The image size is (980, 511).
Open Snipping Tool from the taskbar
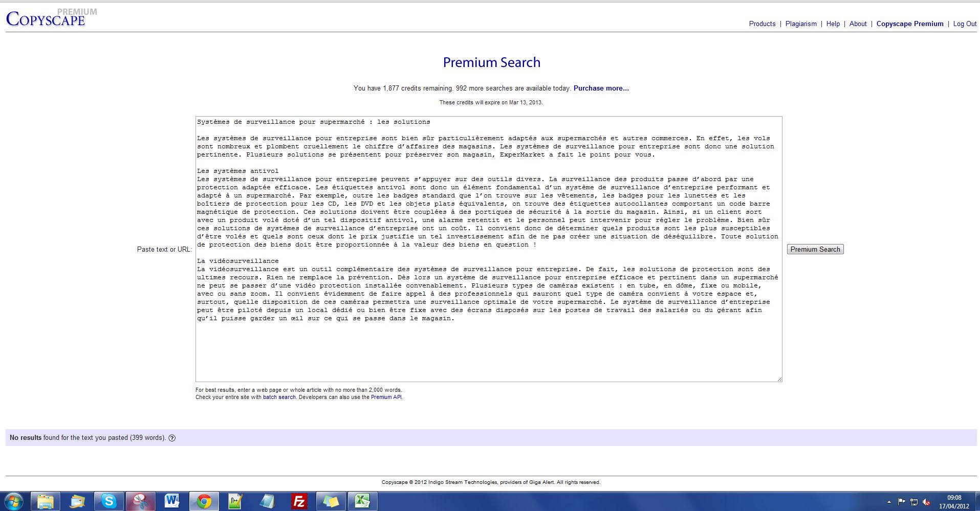click(x=140, y=501)
